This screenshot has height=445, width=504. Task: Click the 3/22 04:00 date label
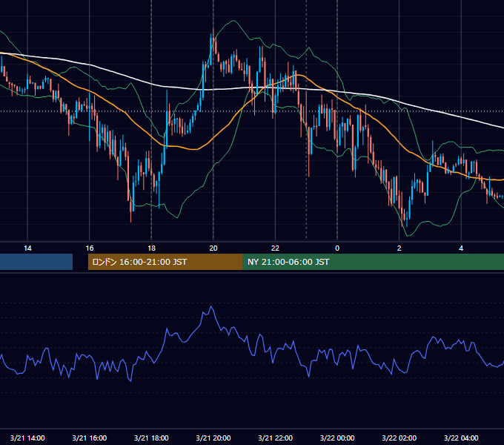pyautogui.click(x=461, y=438)
